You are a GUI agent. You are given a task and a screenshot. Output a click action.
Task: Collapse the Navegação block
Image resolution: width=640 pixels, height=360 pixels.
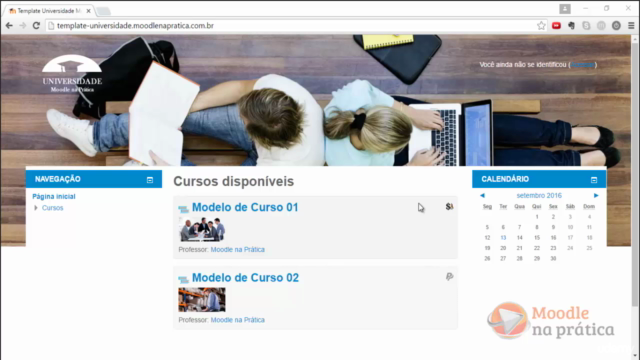pos(150,180)
